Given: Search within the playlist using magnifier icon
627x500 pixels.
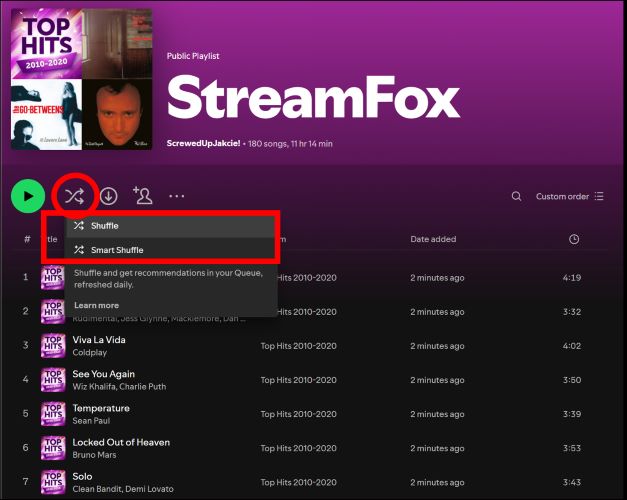Looking at the screenshot, I should pos(516,196).
